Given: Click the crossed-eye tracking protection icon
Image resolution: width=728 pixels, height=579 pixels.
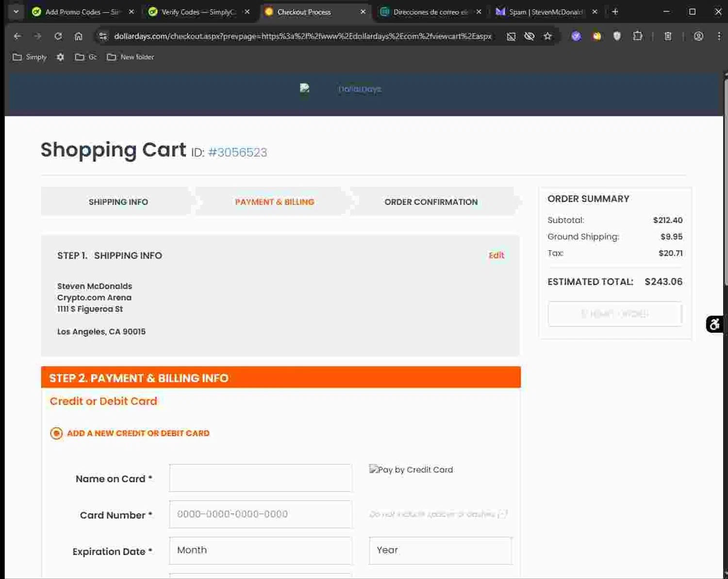Looking at the screenshot, I should 529,36.
